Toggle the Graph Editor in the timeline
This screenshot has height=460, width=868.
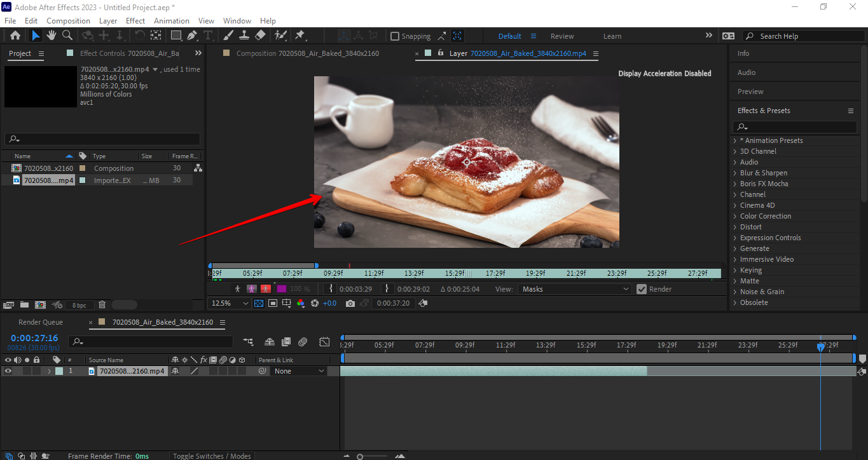tap(324, 342)
